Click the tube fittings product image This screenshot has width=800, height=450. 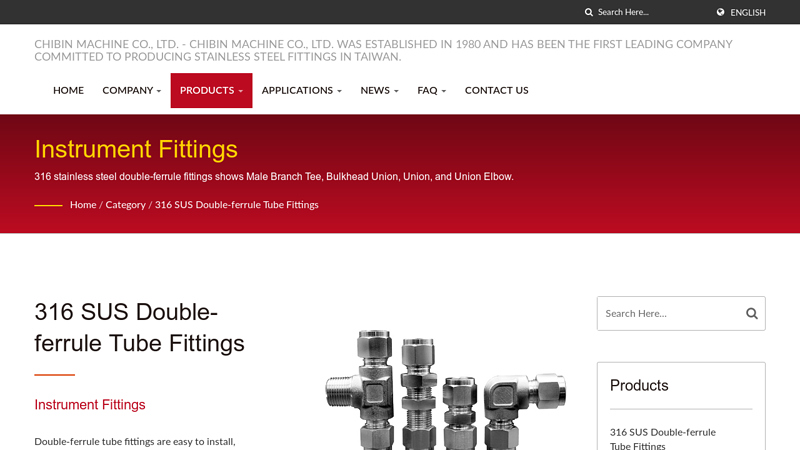[445, 389]
